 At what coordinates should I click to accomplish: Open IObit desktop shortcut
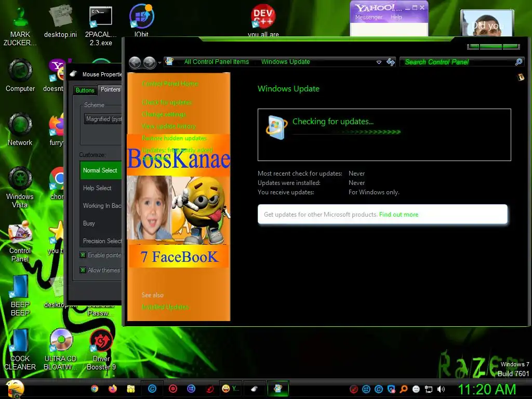(141, 20)
